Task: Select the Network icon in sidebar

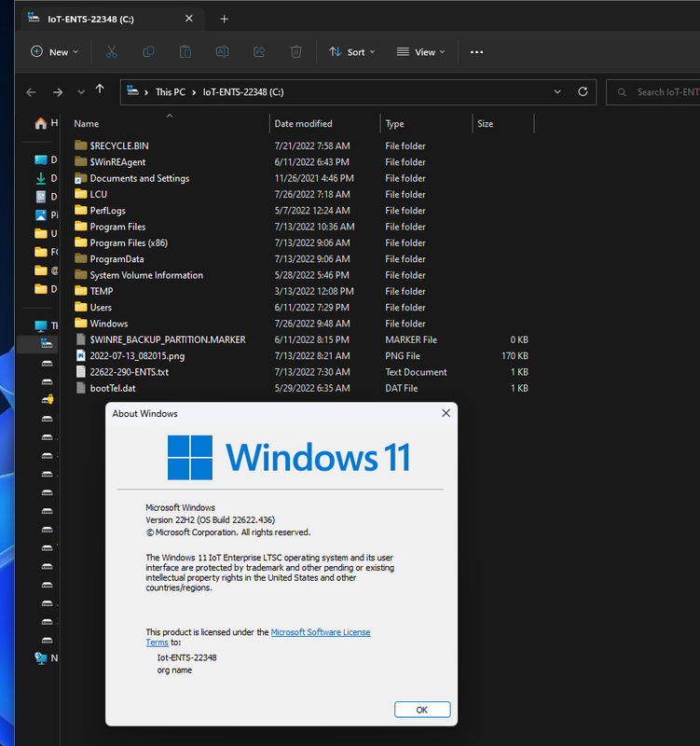Action: pyautogui.click(x=41, y=658)
